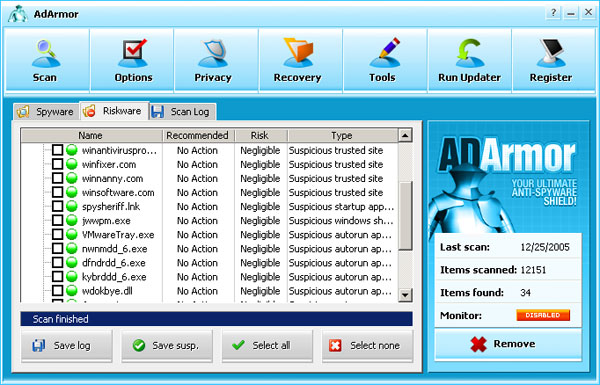Click the Items scanned value 12151

pos(533,270)
